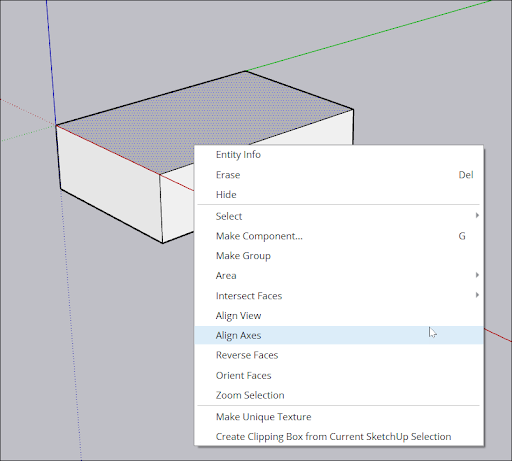The width and height of the screenshot is (512, 461).
Task: Choose Make Component... option
Action: [338, 236]
